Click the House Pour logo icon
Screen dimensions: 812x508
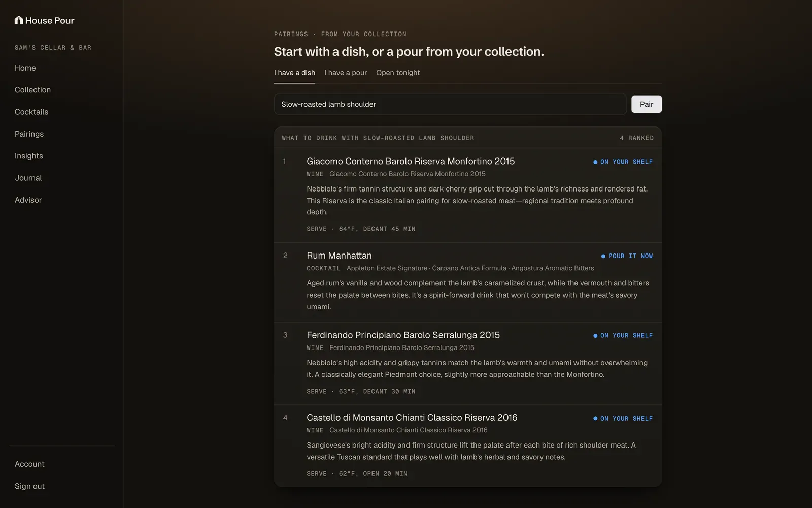click(19, 20)
